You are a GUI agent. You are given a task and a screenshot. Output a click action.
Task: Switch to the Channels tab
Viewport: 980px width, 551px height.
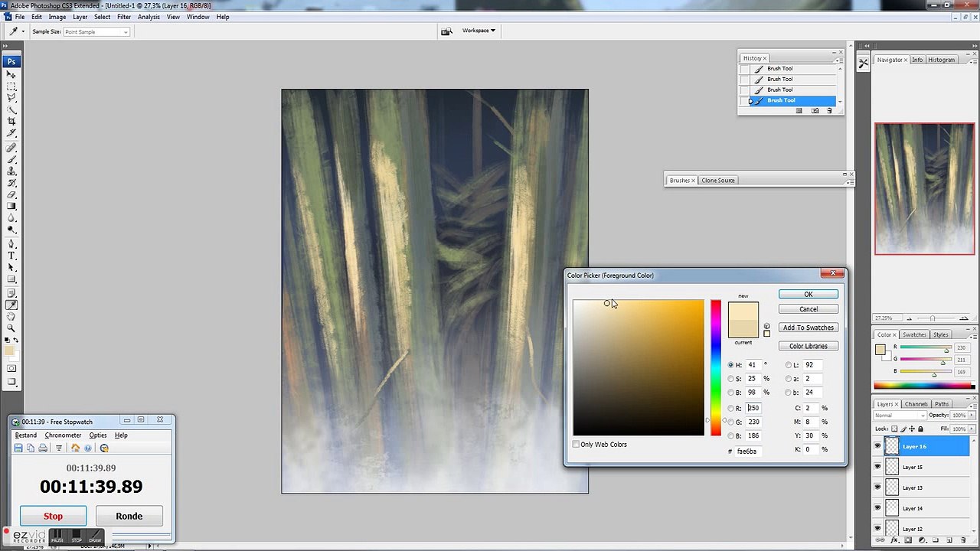916,404
